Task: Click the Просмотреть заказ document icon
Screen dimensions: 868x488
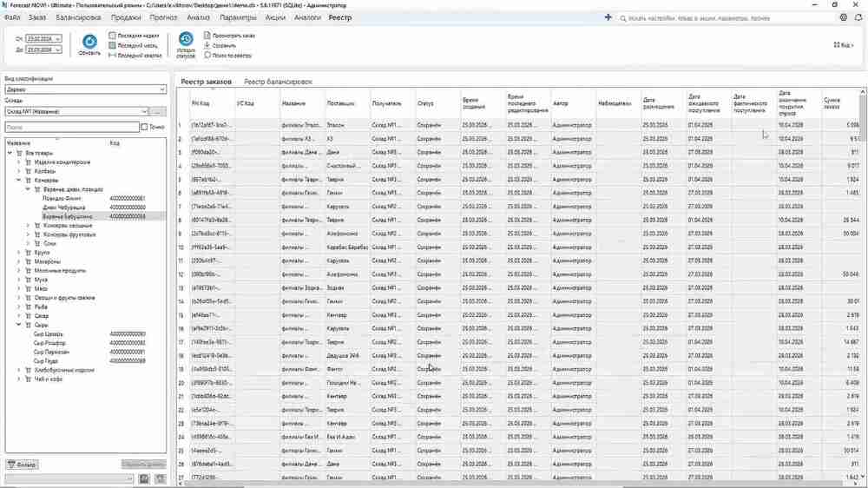Action: click(x=207, y=35)
